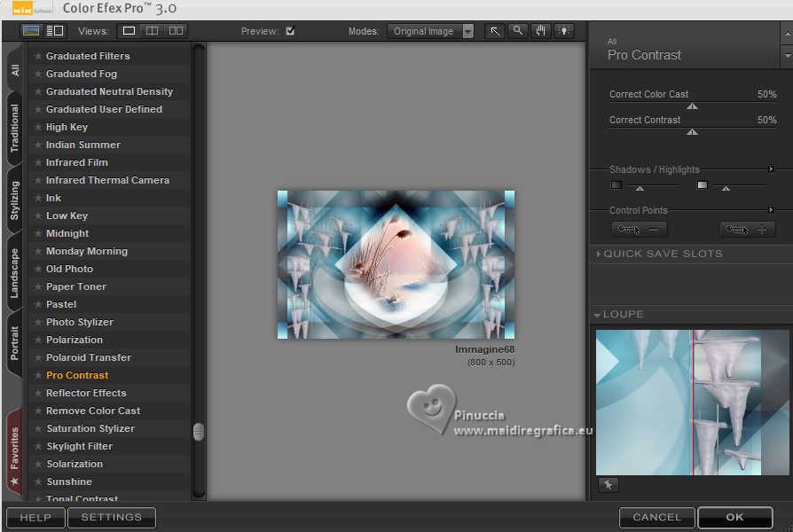The image size is (793, 532).
Task: Click the highlights swatch icon
Action: click(x=702, y=185)
